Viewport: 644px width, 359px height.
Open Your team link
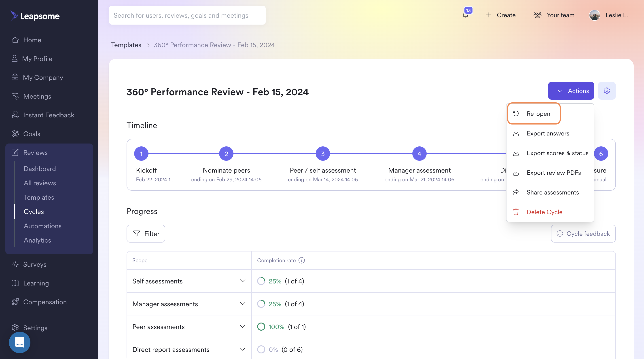pos(554,15)
